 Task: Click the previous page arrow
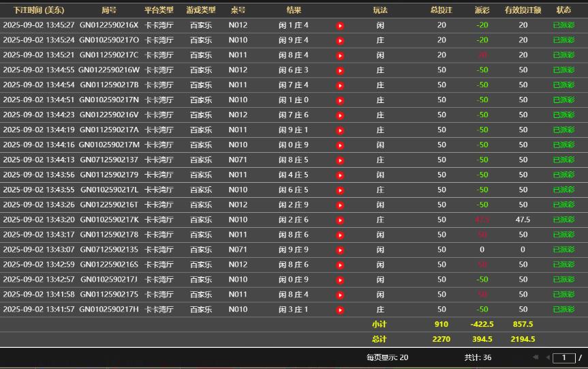pyautogui.click(x=547, y=357)
